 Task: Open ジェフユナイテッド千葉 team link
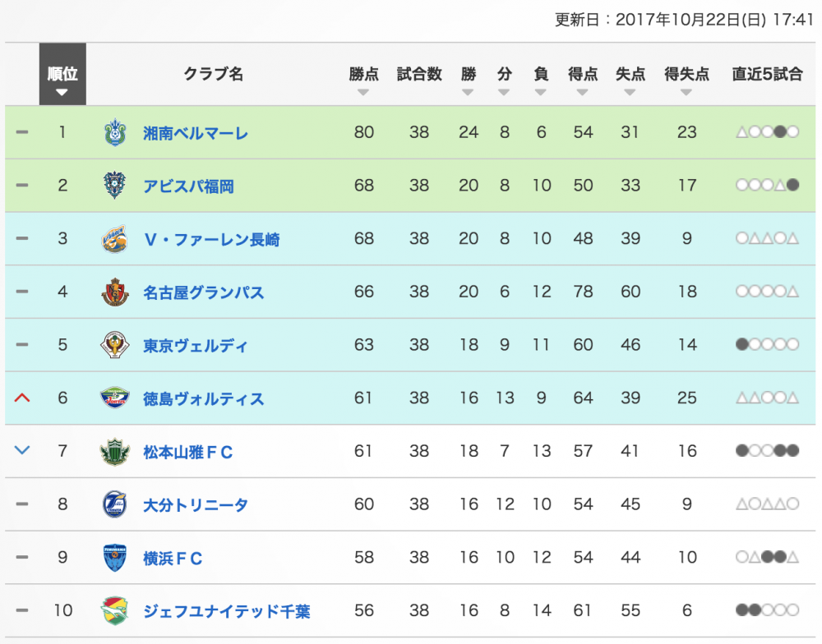(x=227, y=611)
